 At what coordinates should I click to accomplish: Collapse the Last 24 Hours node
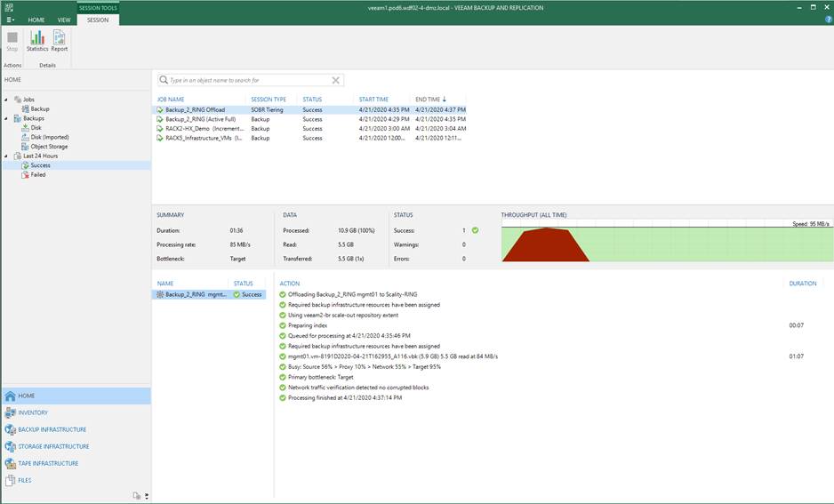click(6, 156)
